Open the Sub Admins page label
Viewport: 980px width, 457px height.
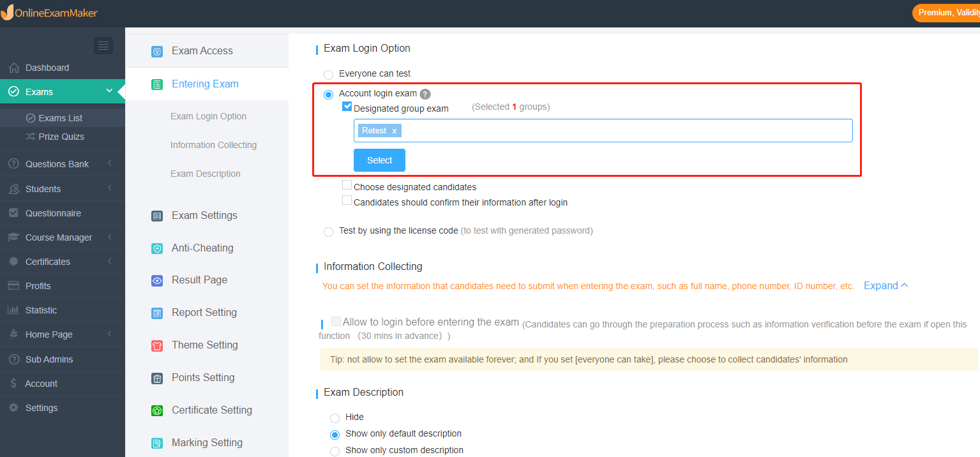(x=49, y=359)
